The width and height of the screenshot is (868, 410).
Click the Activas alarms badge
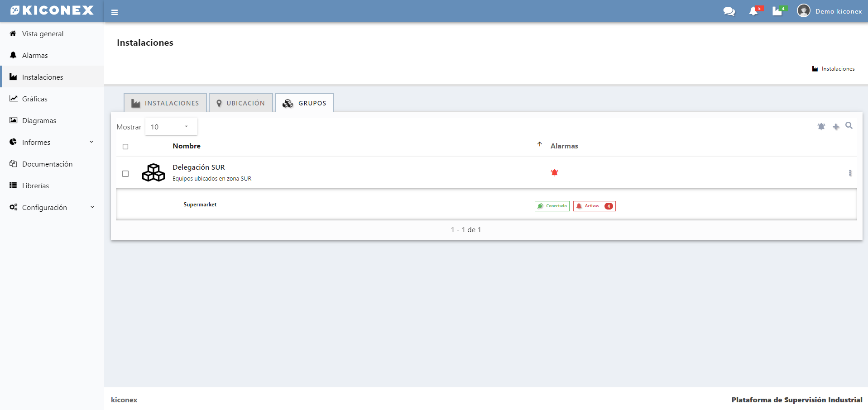[x=594, y=206]
